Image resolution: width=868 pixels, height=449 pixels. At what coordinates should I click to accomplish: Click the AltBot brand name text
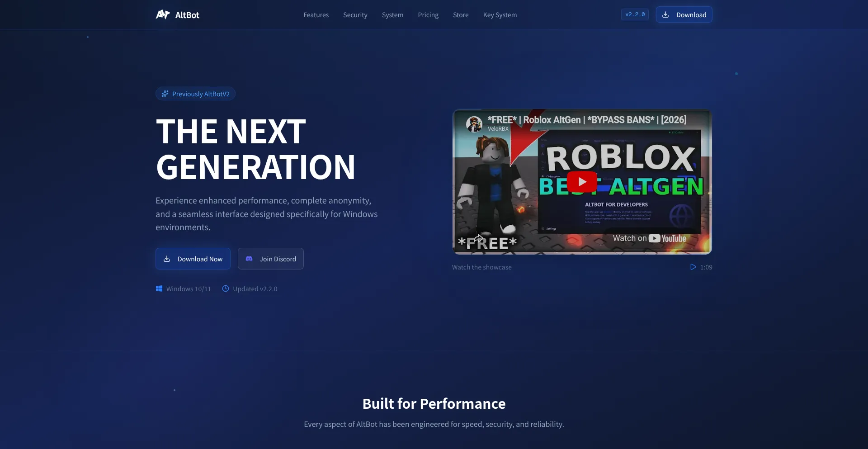pos(187,15)
